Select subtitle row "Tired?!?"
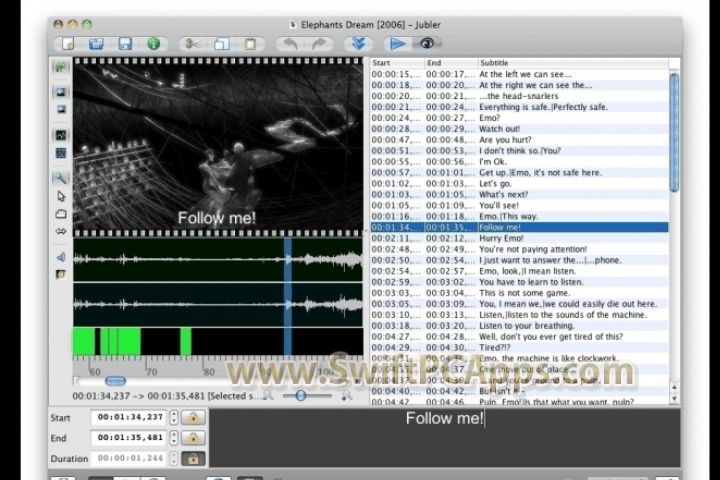 click(519, 348)
